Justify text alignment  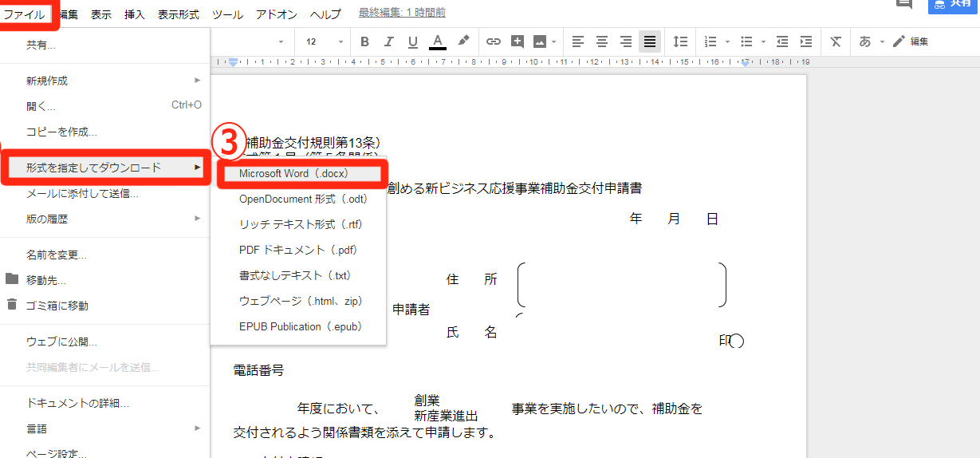(650, 41)
